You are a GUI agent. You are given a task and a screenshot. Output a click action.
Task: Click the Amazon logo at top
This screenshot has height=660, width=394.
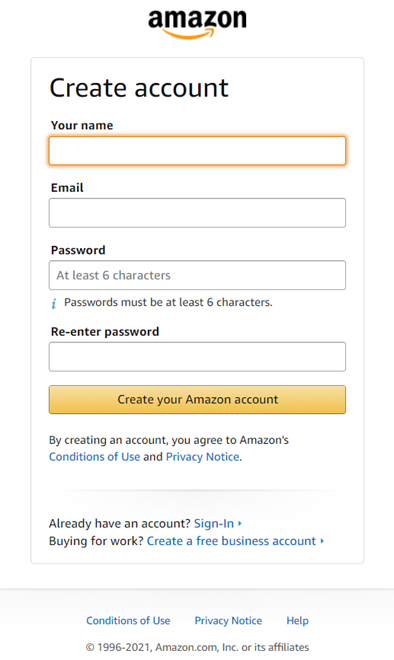[197, 24]
